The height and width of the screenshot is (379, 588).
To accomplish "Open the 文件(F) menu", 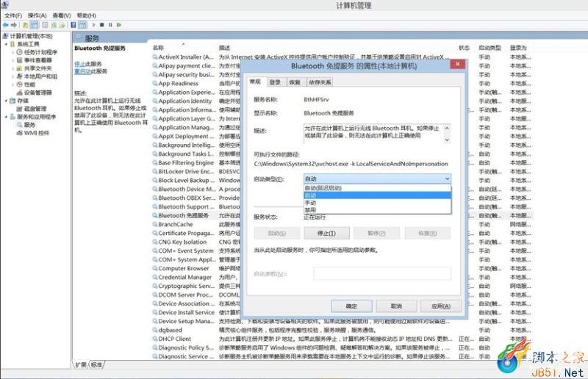I will 13,15.
